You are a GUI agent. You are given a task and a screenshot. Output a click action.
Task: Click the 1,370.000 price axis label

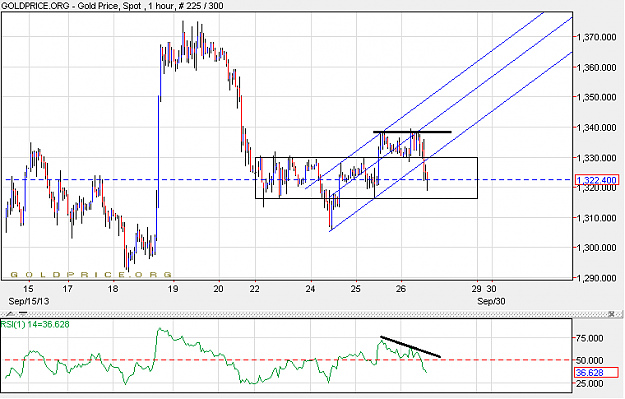(597, 37)
